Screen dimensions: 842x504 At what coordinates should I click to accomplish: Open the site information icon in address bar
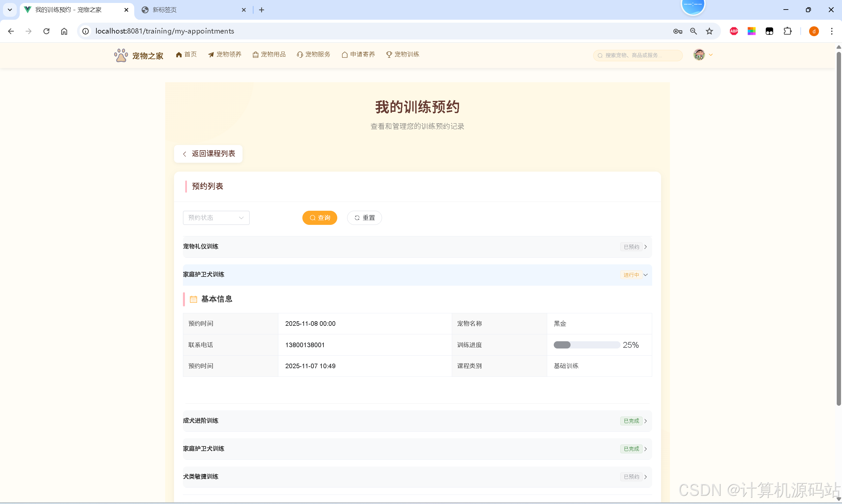click(x=86, y=31)
